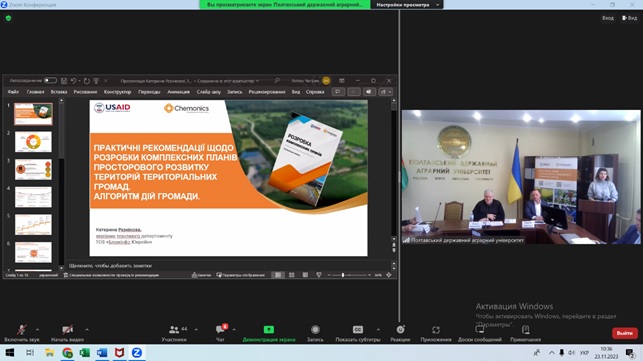Click the comments icon in PowerPoint ribbon
Screen dimensions: 643x361
[x=338, y=92]
